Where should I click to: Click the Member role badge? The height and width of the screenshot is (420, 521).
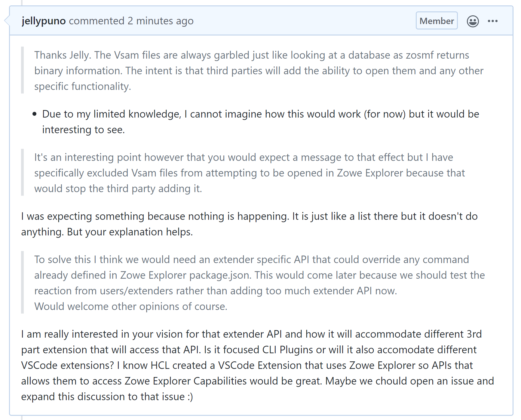437,20
